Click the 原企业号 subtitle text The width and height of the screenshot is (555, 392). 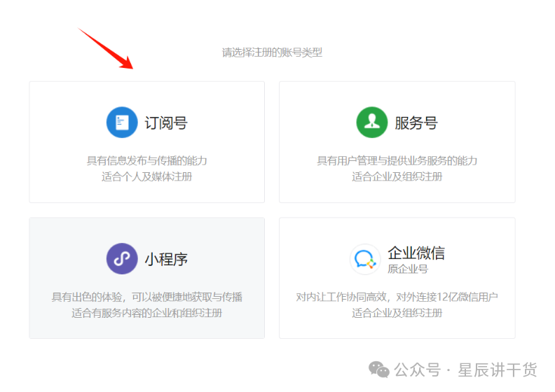pos(408,269)
